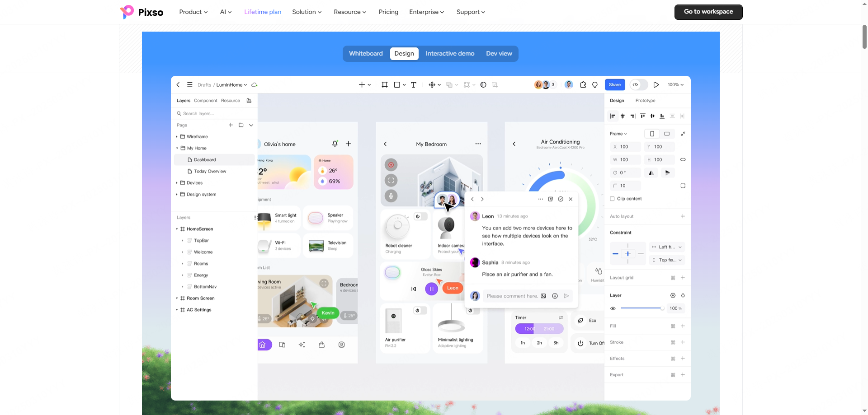Image resolution: width=868 pixels, height=415 pixels.
Task: Open the hamburger menu icon
Action: [190, 85]
